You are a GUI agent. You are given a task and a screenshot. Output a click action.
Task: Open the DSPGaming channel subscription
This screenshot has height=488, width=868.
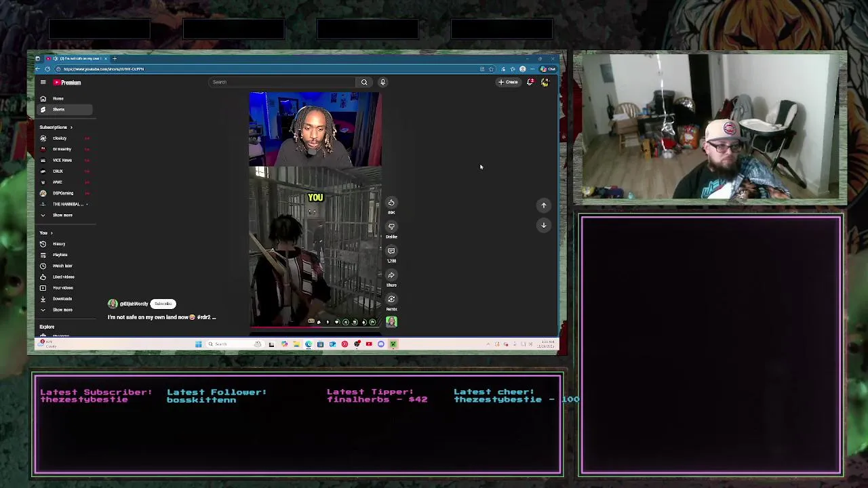click(x=65, y=193)
